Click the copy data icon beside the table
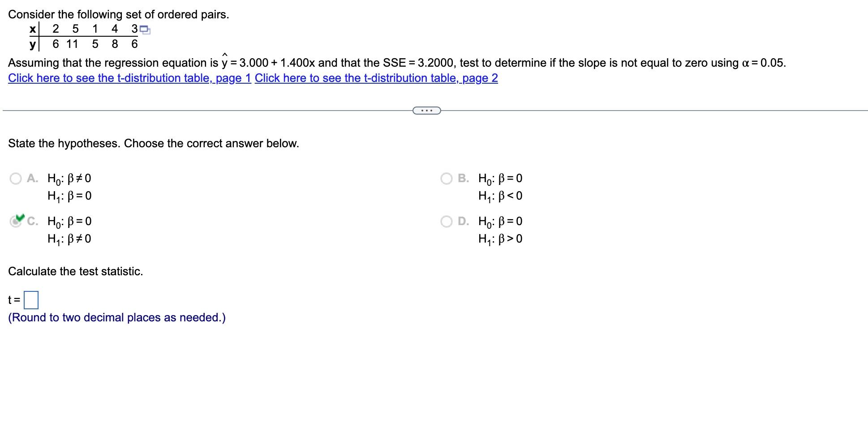 pyautogui.click(x=144, y=29)
